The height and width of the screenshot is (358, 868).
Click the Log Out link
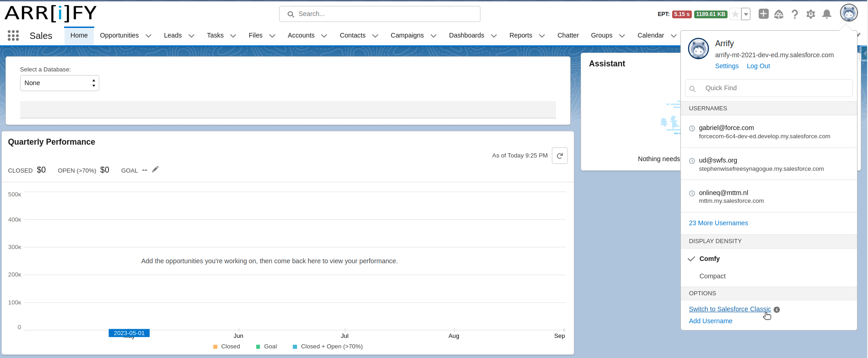(x=758, y=66)
